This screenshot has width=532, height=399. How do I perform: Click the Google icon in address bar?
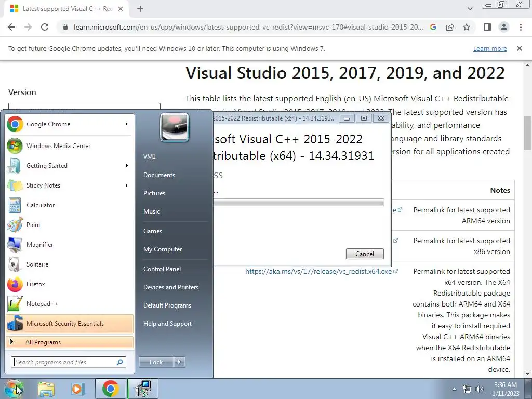[x=433, y=27]
